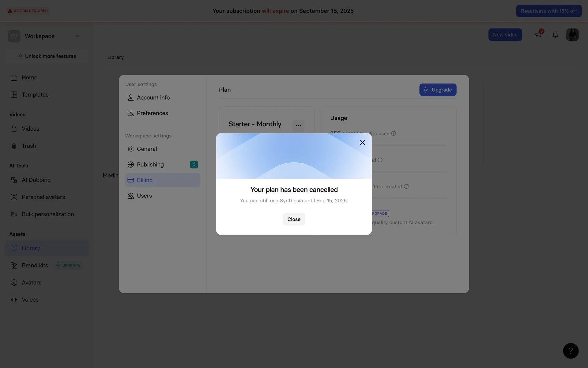Open the Workspace switcher chevron
The image size is (588, 368).
coord(77,36)
